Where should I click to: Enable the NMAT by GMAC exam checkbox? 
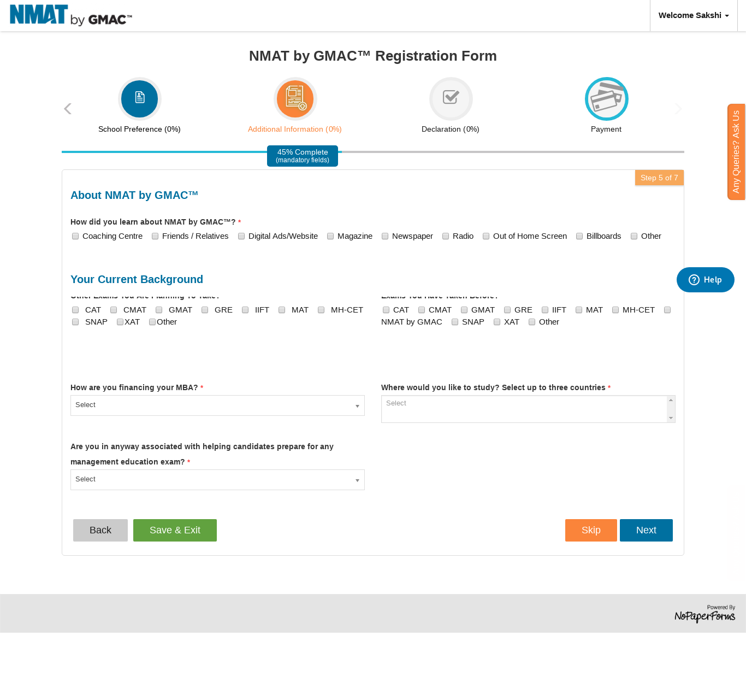(x=667, y=310)
